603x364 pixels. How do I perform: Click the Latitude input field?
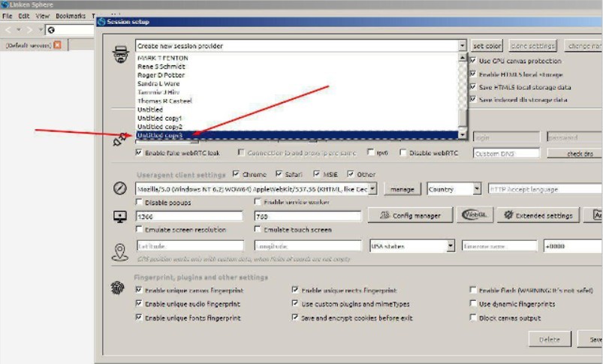pyautogui.click(x=189, y=245)
